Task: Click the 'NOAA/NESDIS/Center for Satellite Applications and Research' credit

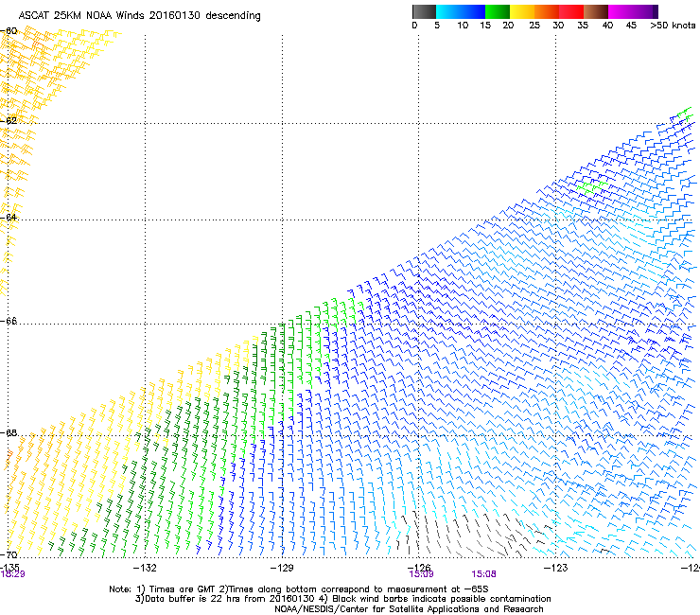Action: (409, 609)
